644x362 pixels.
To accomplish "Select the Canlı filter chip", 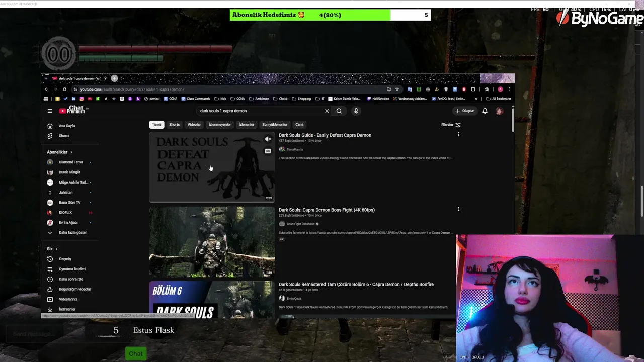I will click(x=299, y=125).
